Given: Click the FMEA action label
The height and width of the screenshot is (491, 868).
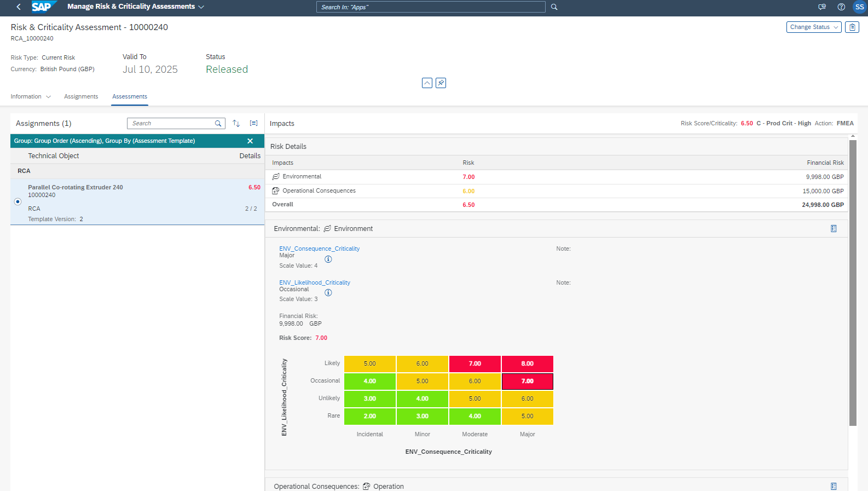Looking at the screenshot, I should point(845,124).
